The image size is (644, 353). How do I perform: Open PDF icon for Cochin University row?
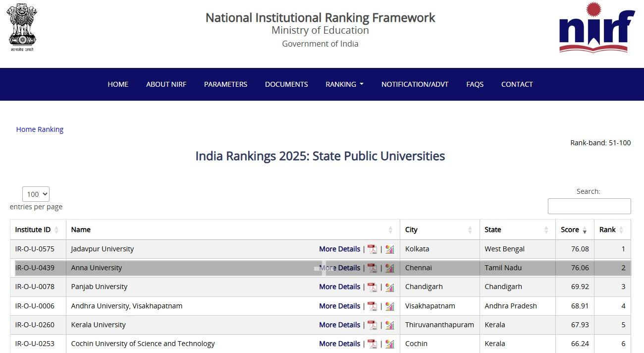(372, 344)
